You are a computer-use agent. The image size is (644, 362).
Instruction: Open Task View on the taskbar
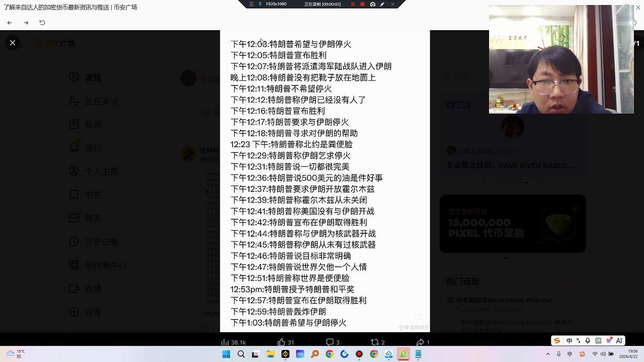click(256, 354)
